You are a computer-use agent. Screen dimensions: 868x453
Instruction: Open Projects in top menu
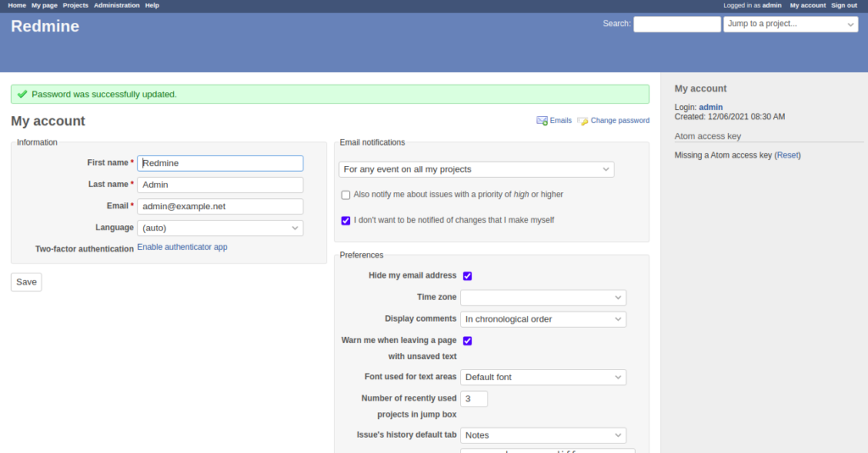pyautogui.click(x=75, y=5)
